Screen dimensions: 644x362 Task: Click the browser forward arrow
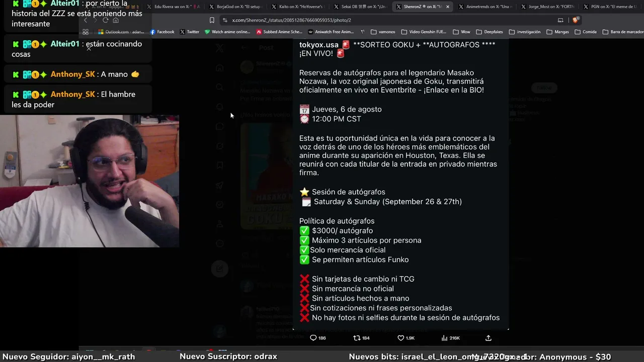click(95, 20)
